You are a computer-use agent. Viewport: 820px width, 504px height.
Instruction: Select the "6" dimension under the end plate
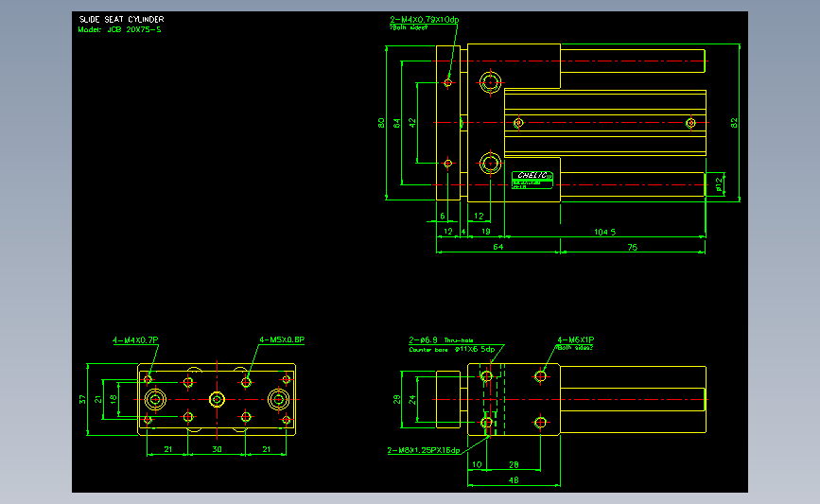point(443,216)
